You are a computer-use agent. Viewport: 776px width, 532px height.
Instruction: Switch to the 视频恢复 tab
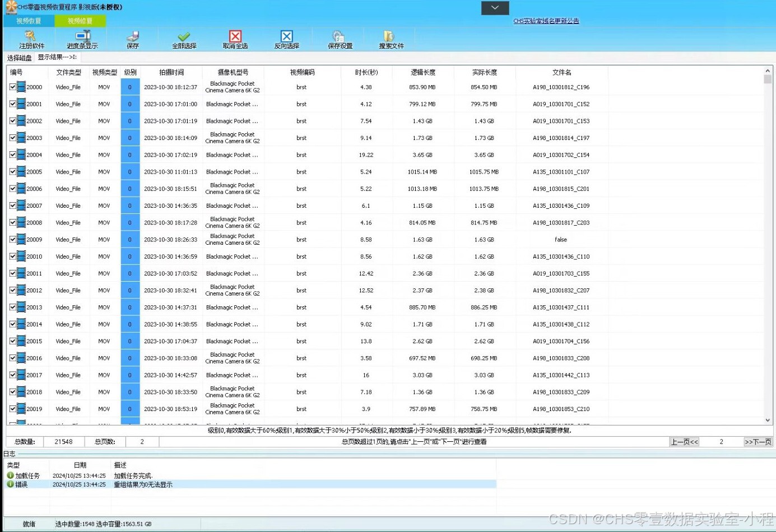(29, 21)
